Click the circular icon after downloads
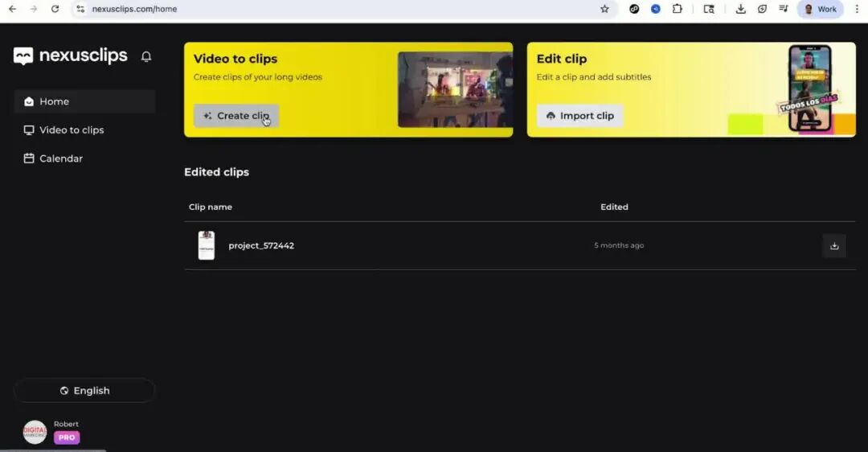 point(762,9)
